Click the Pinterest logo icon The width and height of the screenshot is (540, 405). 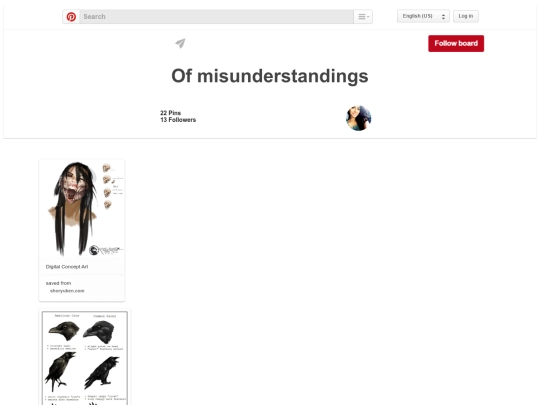click(71, 17)
